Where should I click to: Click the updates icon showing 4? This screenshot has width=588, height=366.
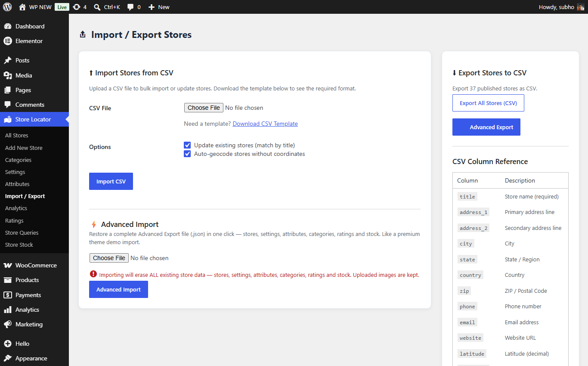[77, 7]
